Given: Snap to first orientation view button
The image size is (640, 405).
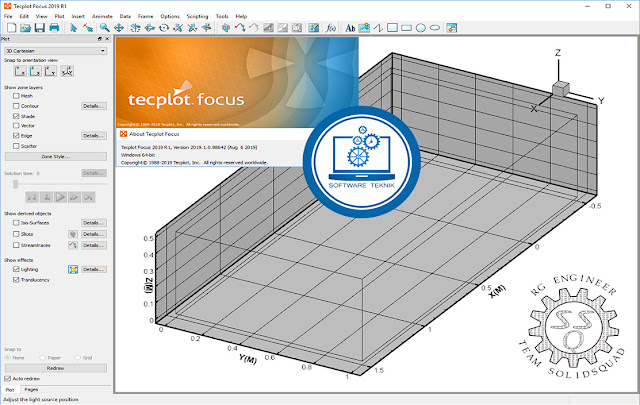Looking at the screenshot, I should (20, 71).
